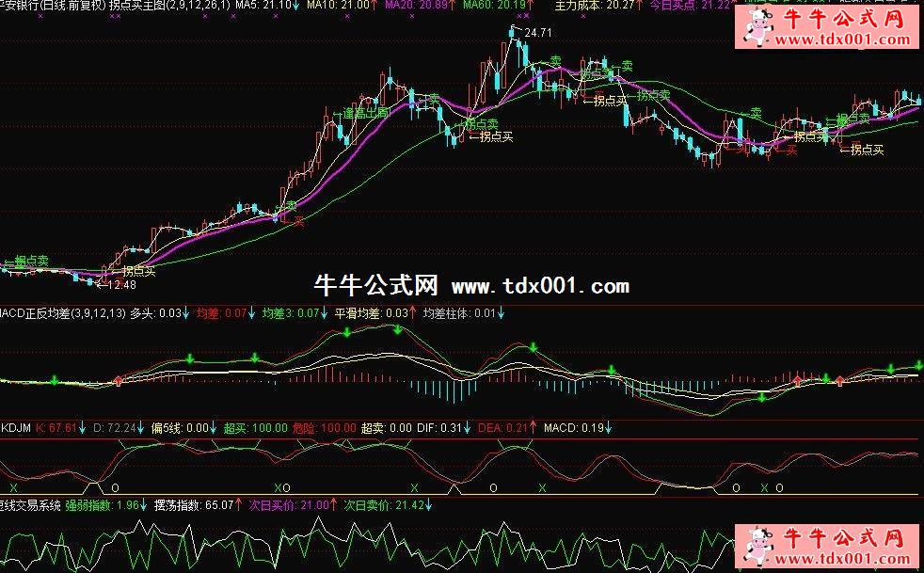Click the 12.48 low price label

[122, 285]
